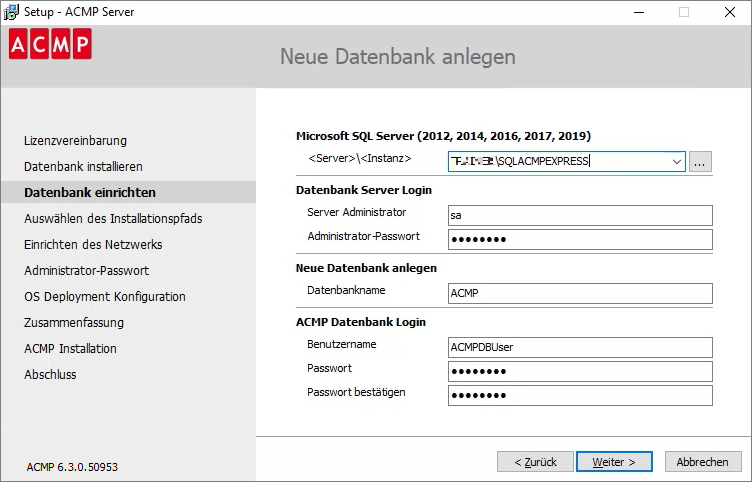The image size is (752, 482).
Task: Cancel setup via Abbrechen button
Action: [x=702, y=462]
